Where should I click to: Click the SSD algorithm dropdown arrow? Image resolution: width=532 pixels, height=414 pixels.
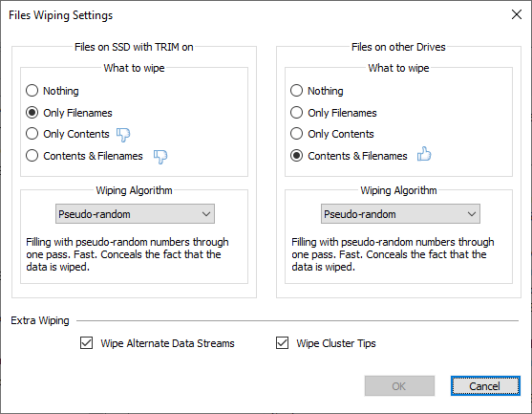click(206, 214)
